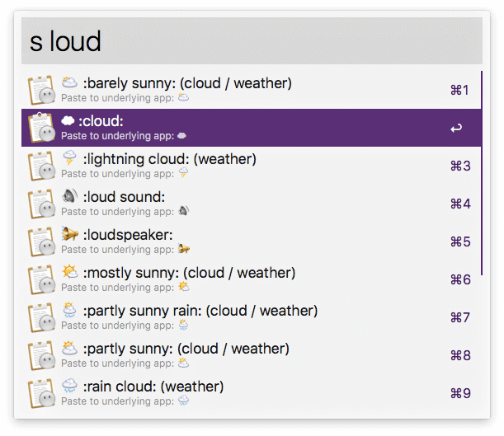The image size is (504, 436).
Task: Click the barely sunny emoji icon
Action: [69, 83]
